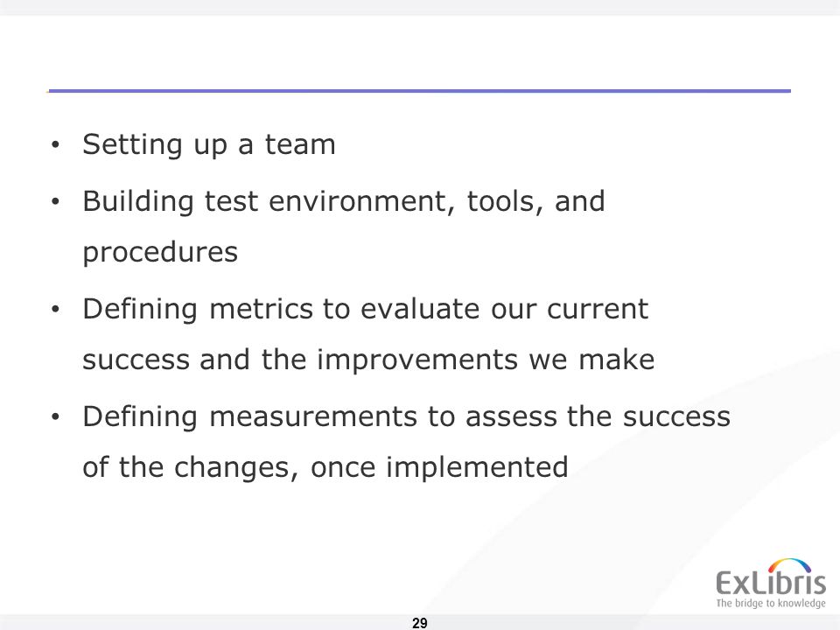840x630 pixels.
Task: Click the ExLibris logo wordmark
Action: tap(771, 583)
